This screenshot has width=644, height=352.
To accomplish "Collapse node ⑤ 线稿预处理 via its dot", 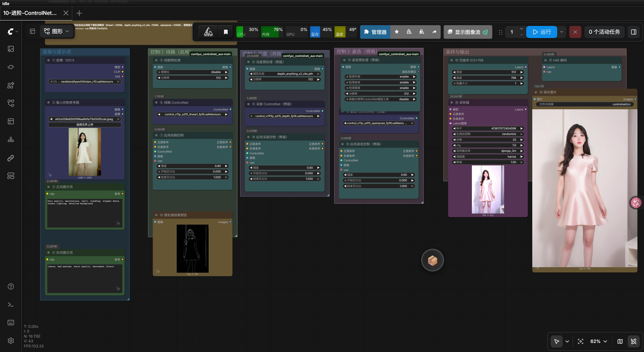I will point(156,60).
